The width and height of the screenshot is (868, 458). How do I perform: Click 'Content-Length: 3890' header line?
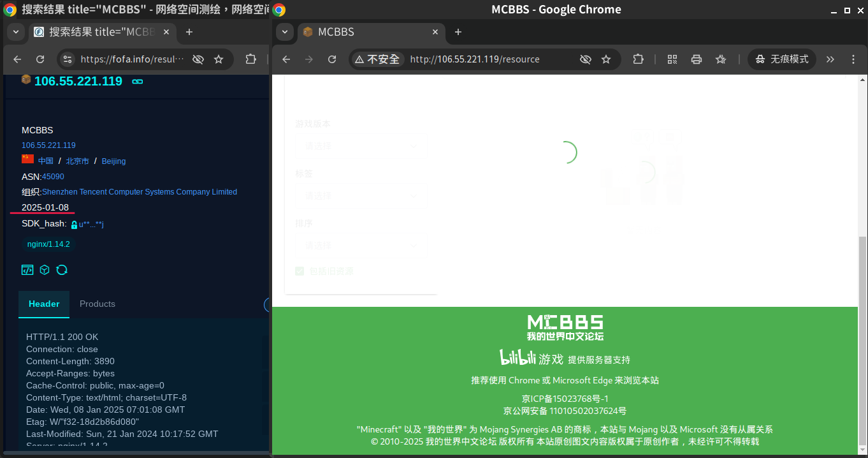pos(70,361)
